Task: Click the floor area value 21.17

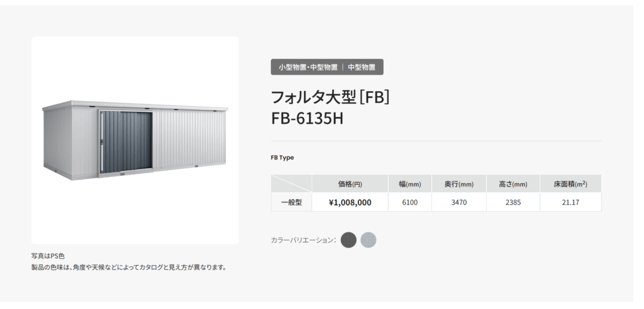Action: (570, 202)
